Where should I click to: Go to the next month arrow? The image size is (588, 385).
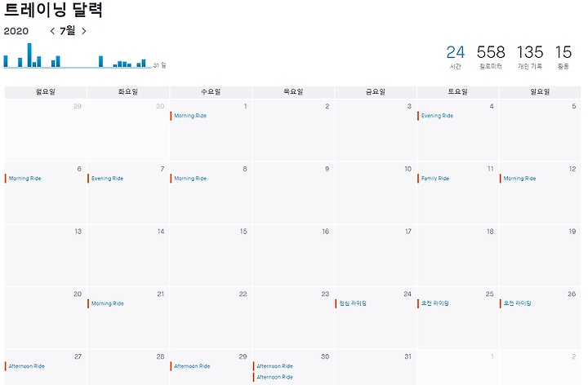click(x=84, y=31)
